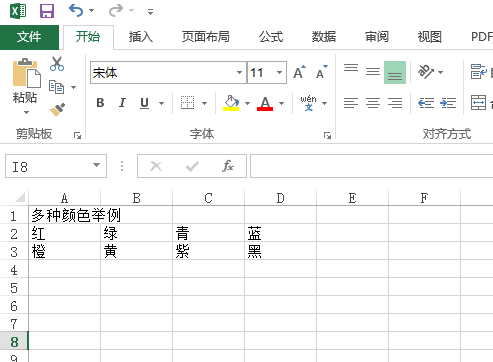This screenshot has width=493, height=362.
Task: Increase indent in cell
Action: pos(448,103)
